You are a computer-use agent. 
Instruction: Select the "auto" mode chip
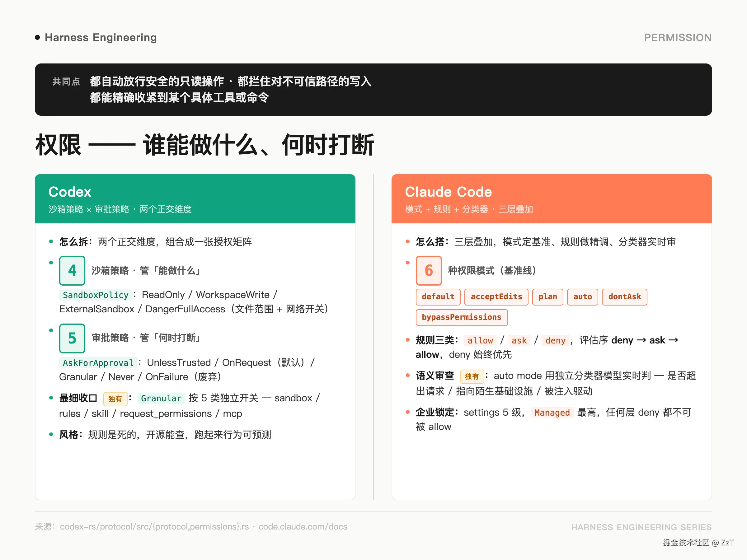pos(582,297)
